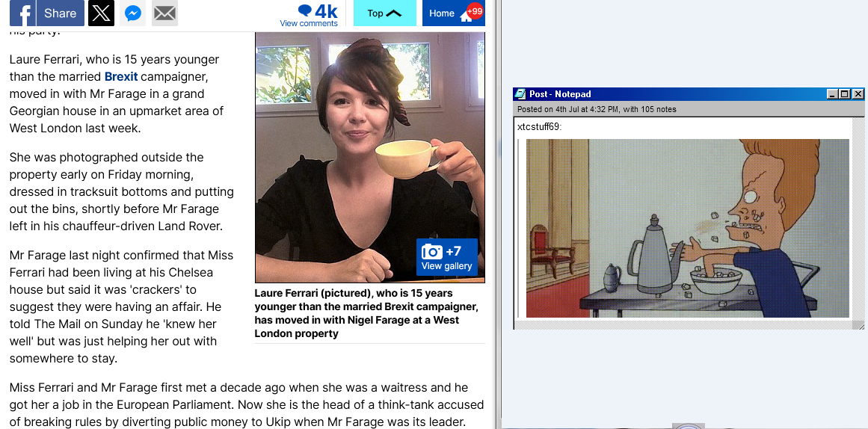Jump to Top with the chevron button

coord(385,13)
